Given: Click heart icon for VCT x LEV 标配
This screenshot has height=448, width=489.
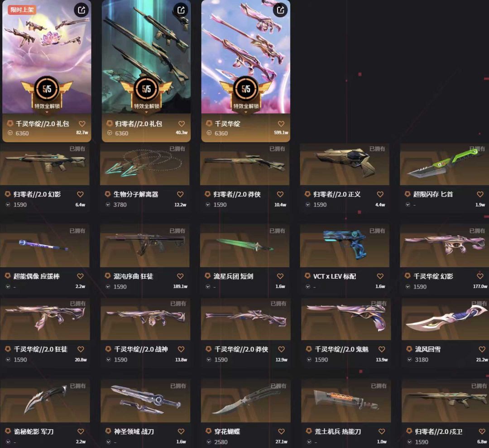Looking at the screenshot, I should pyautogui.click(x=380, y=276).
